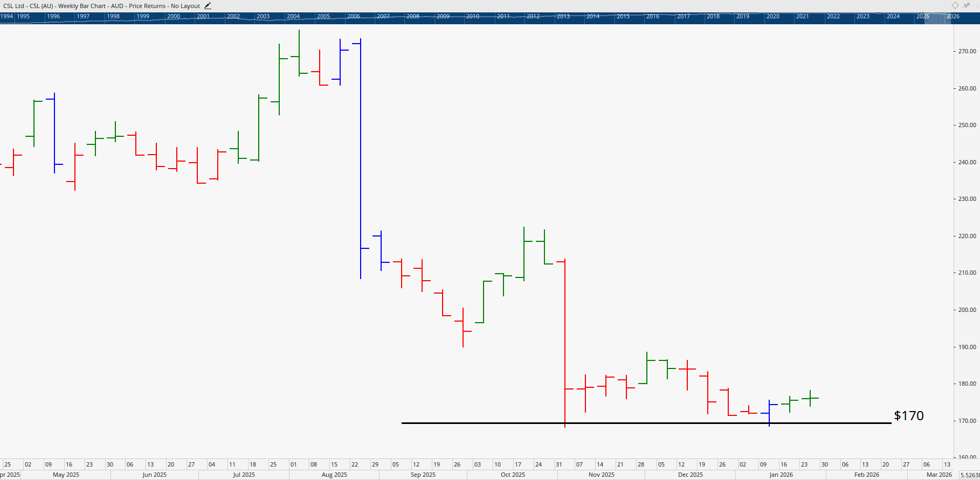
Task: Click the 'Jul 2025' month label
Action: (x=244, y=475)
